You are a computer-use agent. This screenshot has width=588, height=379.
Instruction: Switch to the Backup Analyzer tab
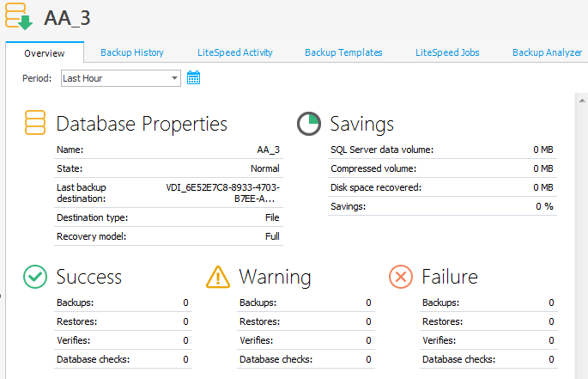click(x=547, y=52)
